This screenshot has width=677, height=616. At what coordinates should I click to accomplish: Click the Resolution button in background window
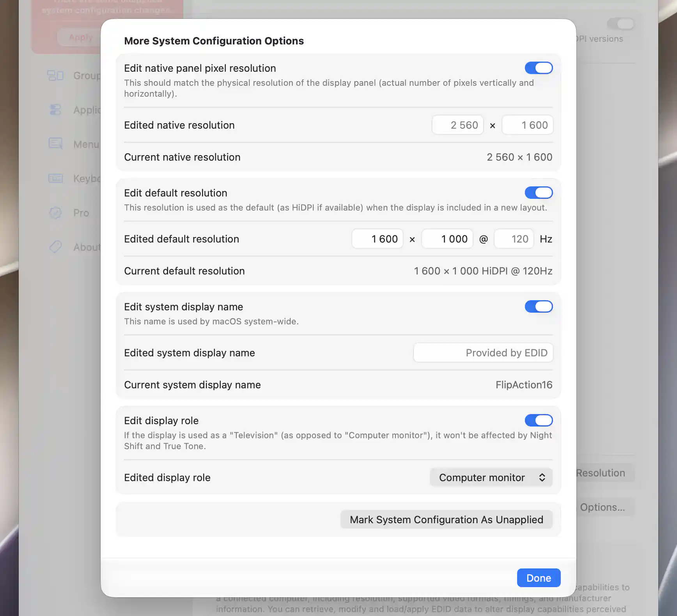pos(605,473)
